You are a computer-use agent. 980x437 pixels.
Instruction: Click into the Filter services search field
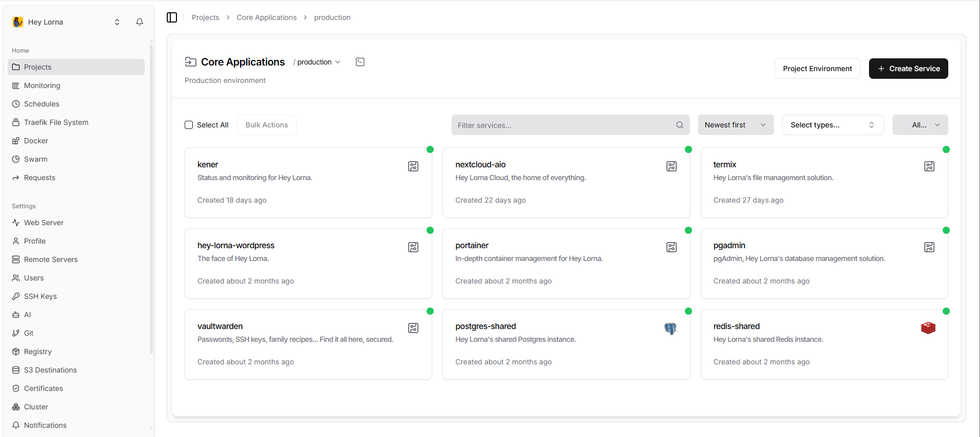pyautogui.click(x=563, y=125)
